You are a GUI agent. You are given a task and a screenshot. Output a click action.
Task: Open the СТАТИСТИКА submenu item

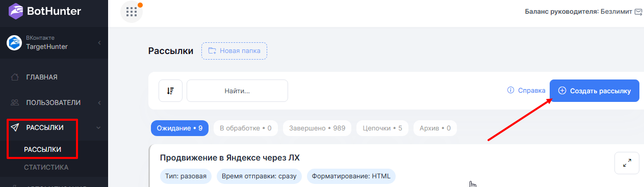pos(46,167)
